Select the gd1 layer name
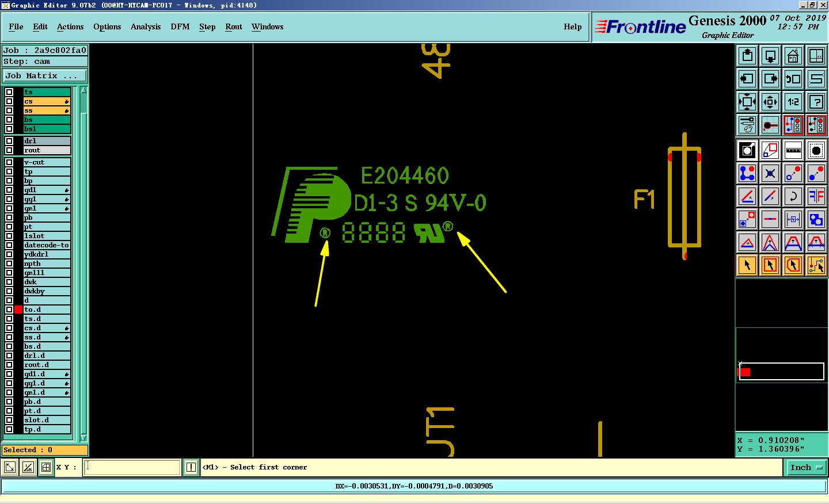 tap(47, 190)
